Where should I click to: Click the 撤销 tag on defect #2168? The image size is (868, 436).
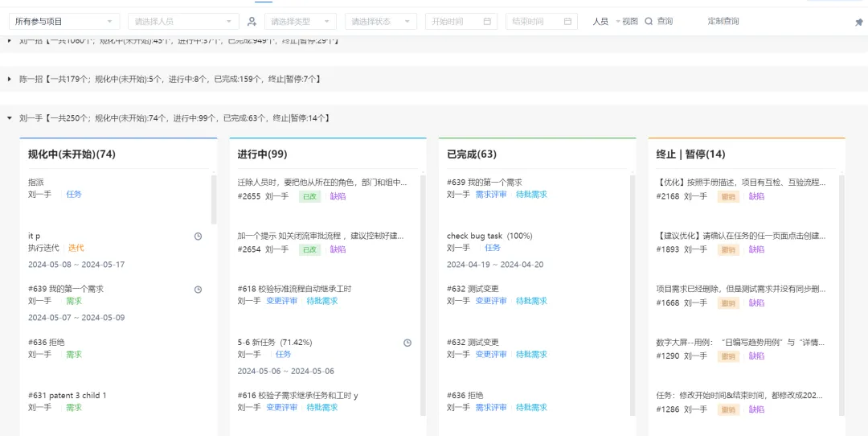click(x=728, y=196)
